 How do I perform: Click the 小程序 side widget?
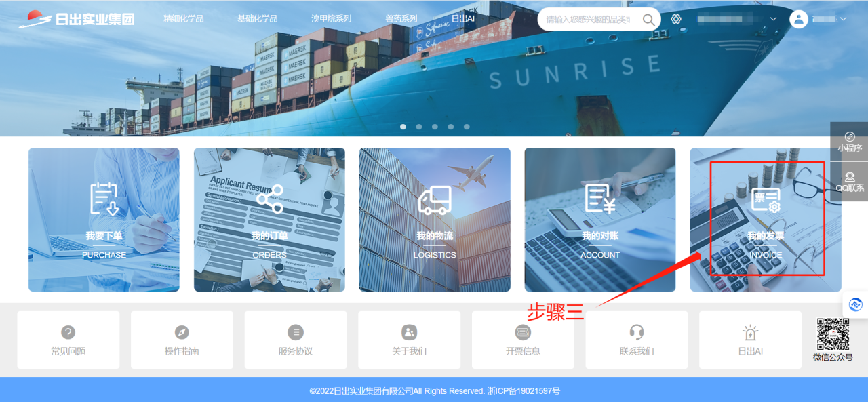point(849,142)
